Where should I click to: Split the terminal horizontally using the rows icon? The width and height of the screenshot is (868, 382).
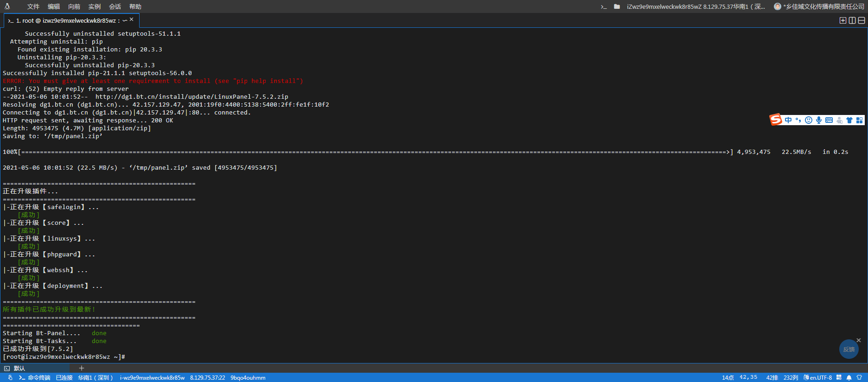click(862, 20)
